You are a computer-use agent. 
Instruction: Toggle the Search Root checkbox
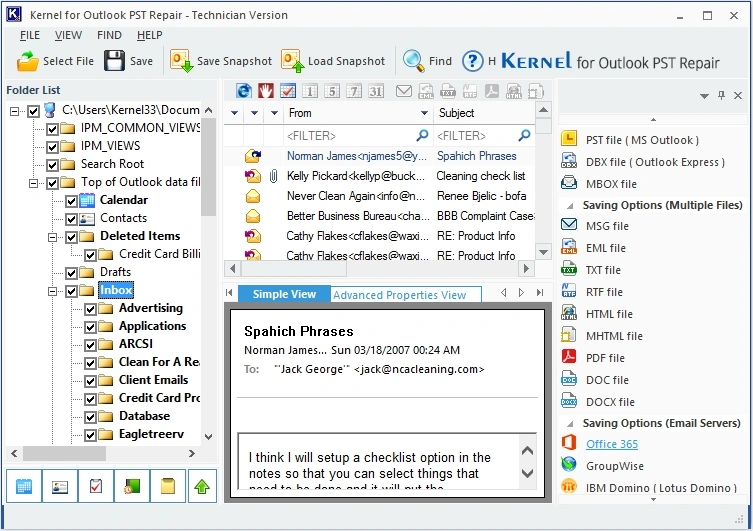pyautogui.click(x=52, y=165)
